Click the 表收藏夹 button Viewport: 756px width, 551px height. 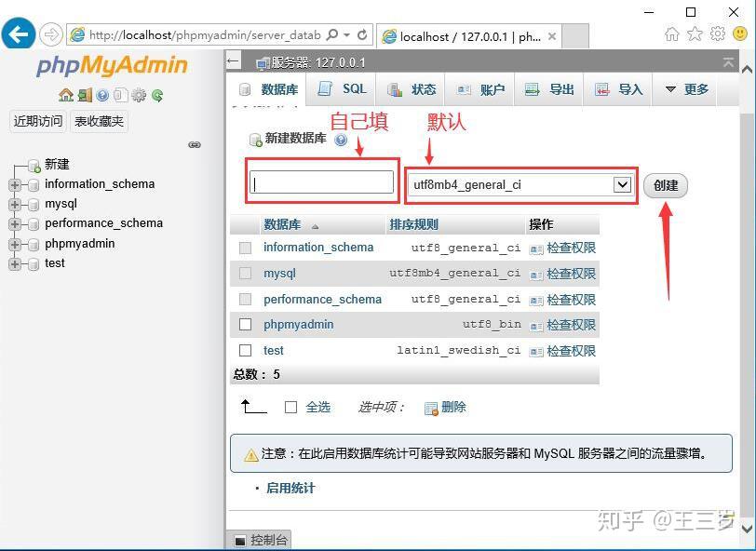coord(99,121)
